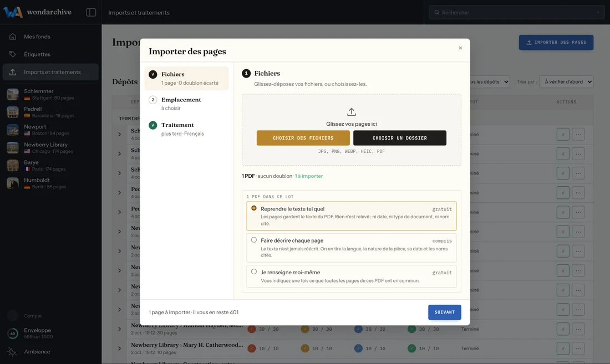Screen dimensions: 610x364
Task: Open the Pedrell Barcelona collection
Action: [50, 112]
